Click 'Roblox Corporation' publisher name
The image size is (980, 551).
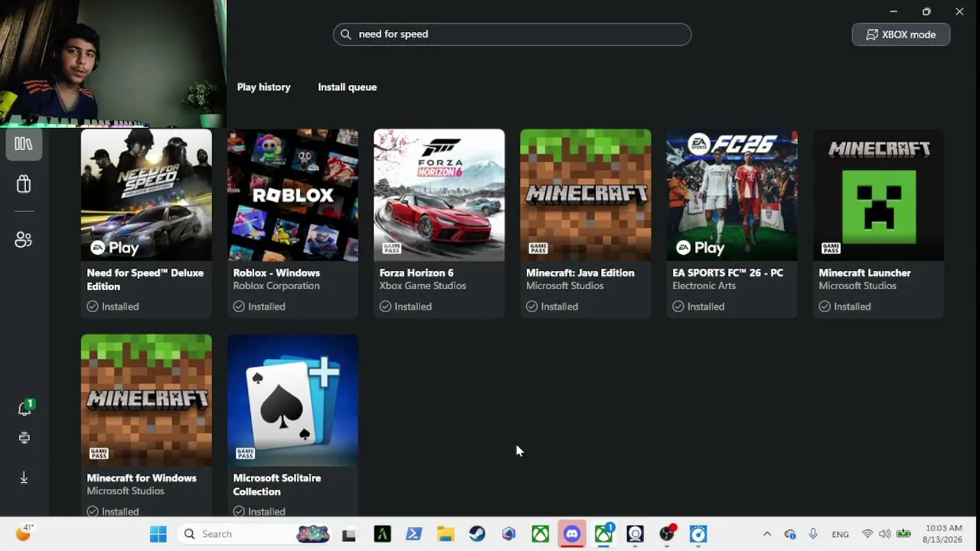click(276, 286)
